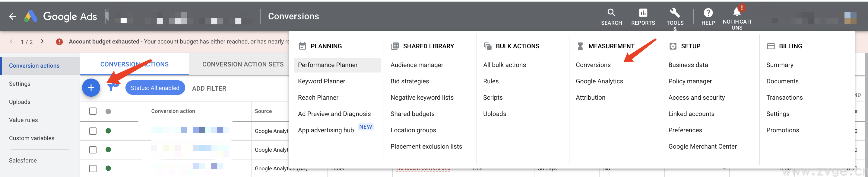Go to previous notification with left chevron
The width and height of the screenshot is (868, 177).
[x=11, y=41]
